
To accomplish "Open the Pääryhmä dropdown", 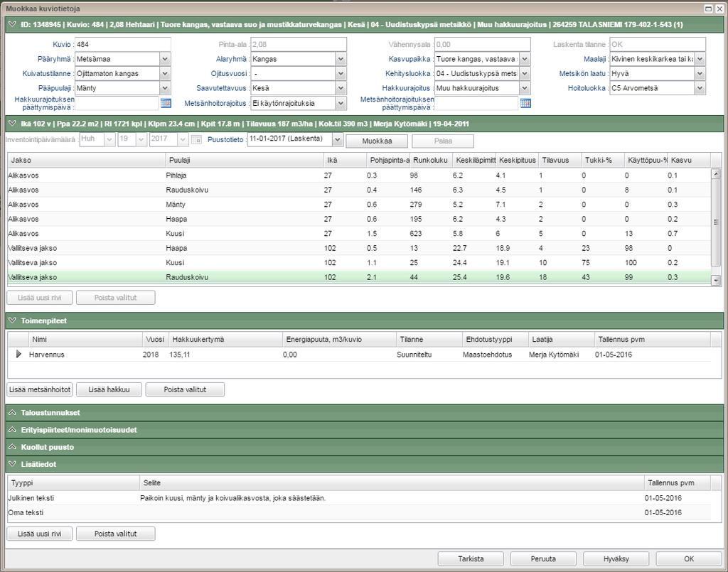I will (x=165, y=59).
